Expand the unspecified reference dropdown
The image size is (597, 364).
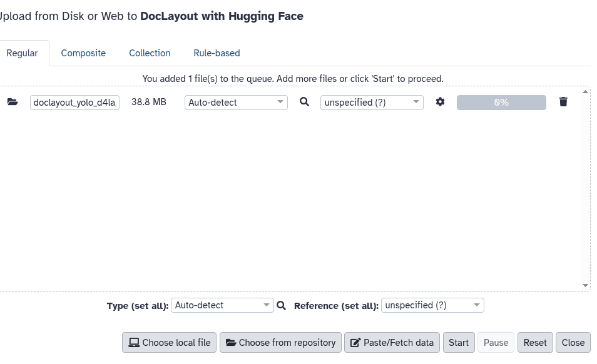pyautogui.click(x=371, y=102)
